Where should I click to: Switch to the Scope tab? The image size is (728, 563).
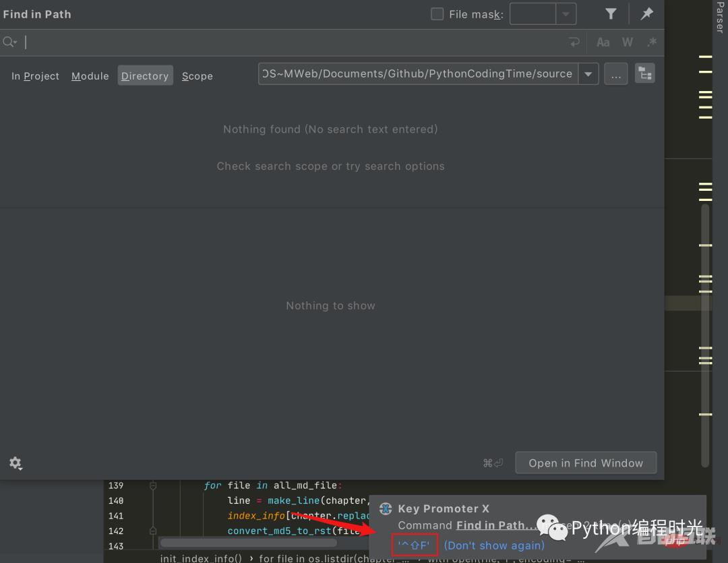pyautogui.click(x=197, y=76)
